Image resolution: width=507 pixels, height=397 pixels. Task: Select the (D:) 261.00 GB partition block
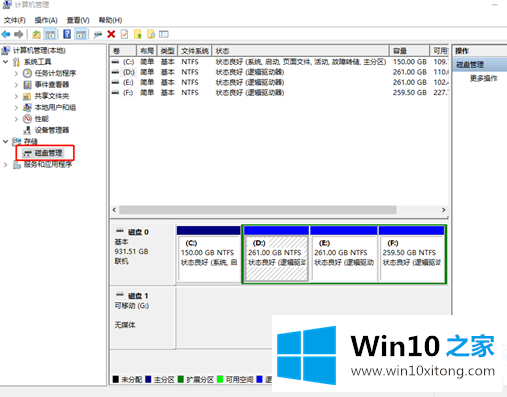pyautogui.click(x=276, y=254)
